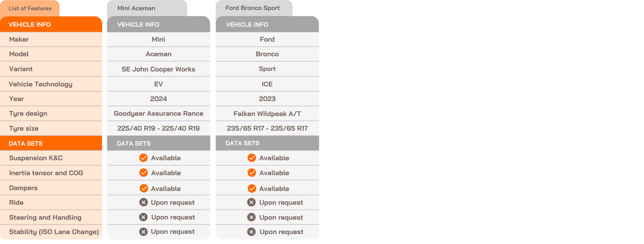Click the orange VEHICLE INFO header
The width and height of the screenshot is (644, 244).
click(51, 24)
